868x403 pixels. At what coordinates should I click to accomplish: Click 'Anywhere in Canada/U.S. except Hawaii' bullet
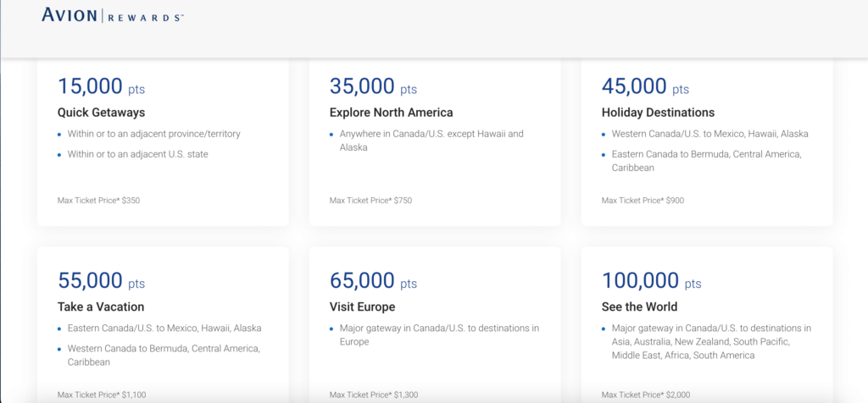(x=431, y=141)
